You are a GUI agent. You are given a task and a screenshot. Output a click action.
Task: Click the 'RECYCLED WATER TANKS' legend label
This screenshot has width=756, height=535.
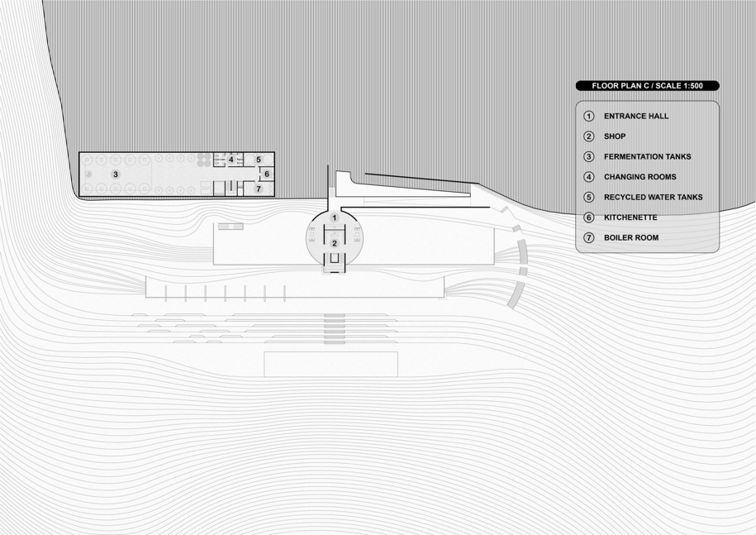click(653, 198)
